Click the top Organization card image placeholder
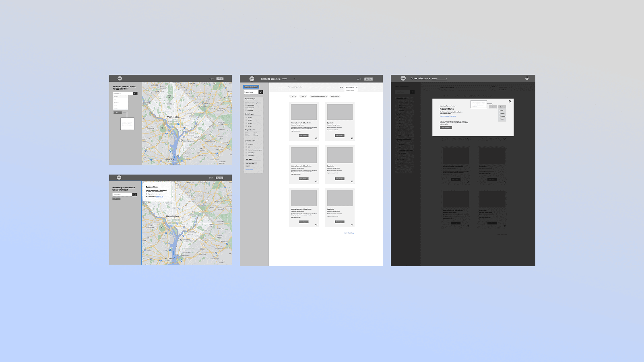644x362 pixels. [x=340, y=112]
